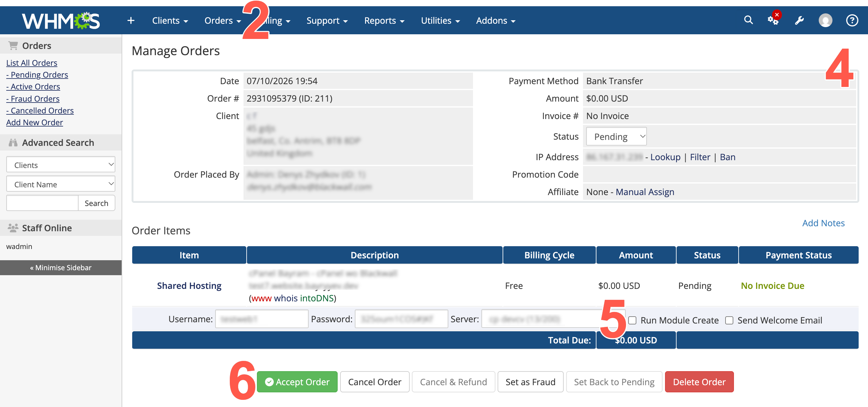Click the Accept Order button

tap(297, 382)
